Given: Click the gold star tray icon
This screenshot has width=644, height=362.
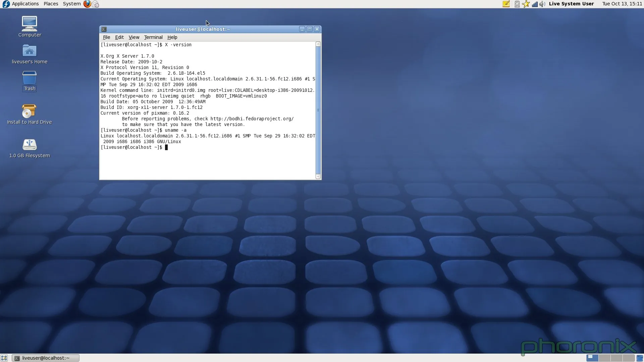Looking at the screenshot, I should tap(526, 4).
